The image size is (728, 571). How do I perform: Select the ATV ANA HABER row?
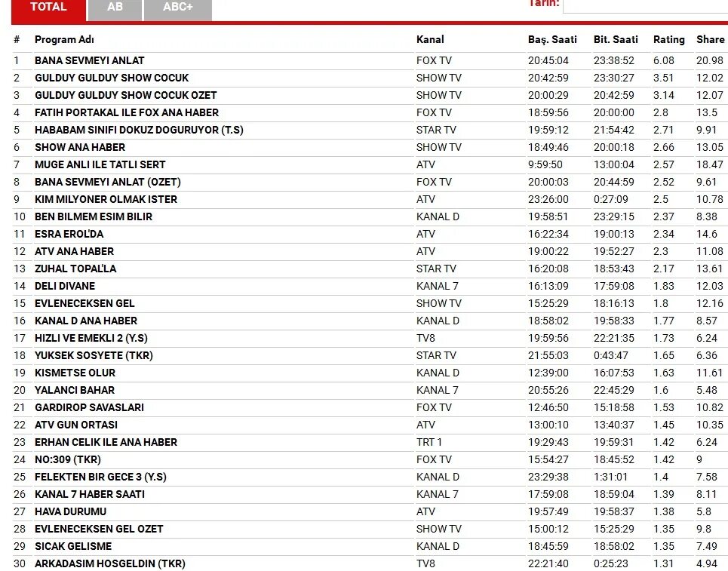tap(370, 252)
